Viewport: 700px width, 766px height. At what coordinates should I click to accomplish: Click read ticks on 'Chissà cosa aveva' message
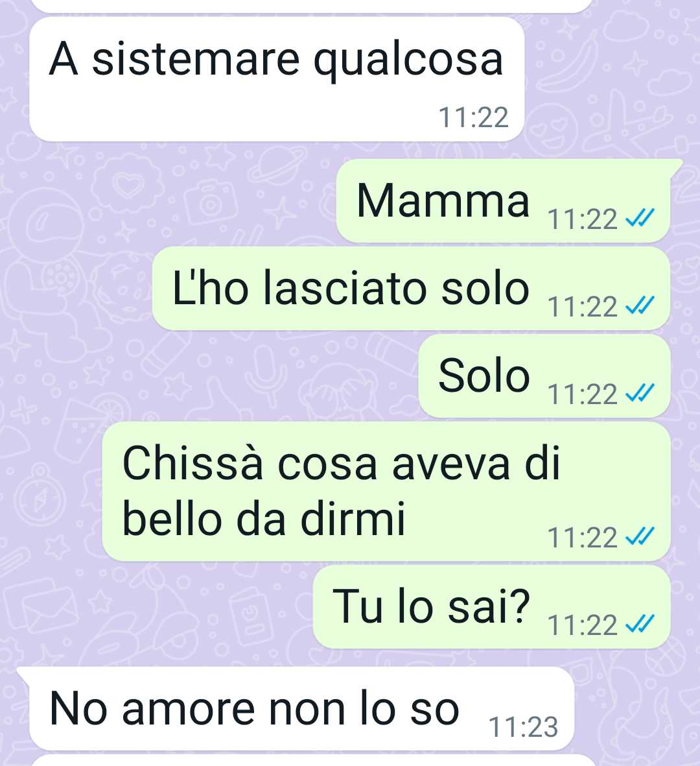[x=640, y=537]
